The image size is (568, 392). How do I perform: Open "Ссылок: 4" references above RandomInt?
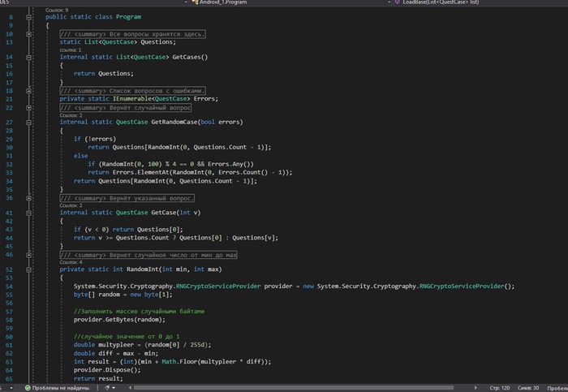71,262
